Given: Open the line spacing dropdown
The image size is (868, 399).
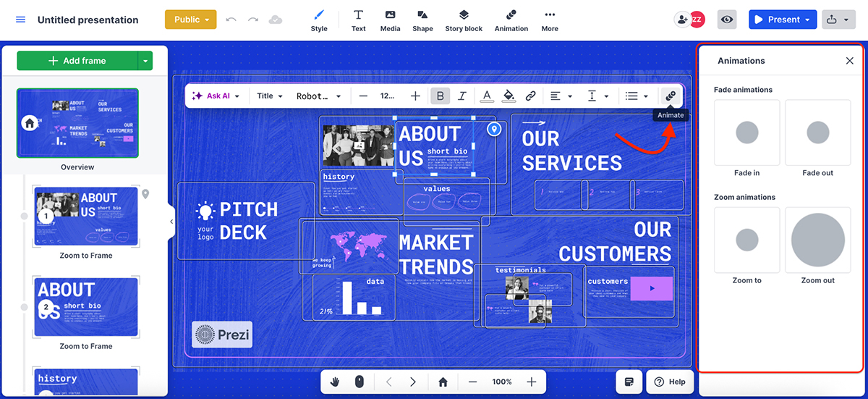Looking at the screenshot, I should click(x=597, y=96).
